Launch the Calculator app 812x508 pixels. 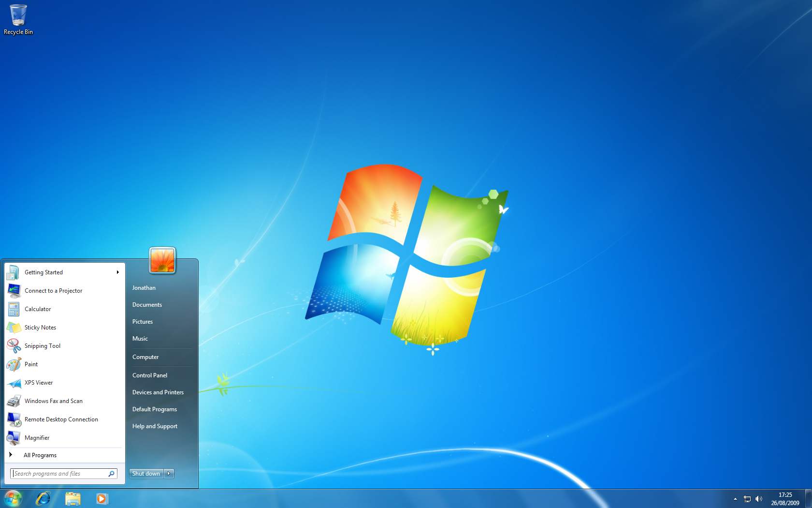[x=38, y=309]
